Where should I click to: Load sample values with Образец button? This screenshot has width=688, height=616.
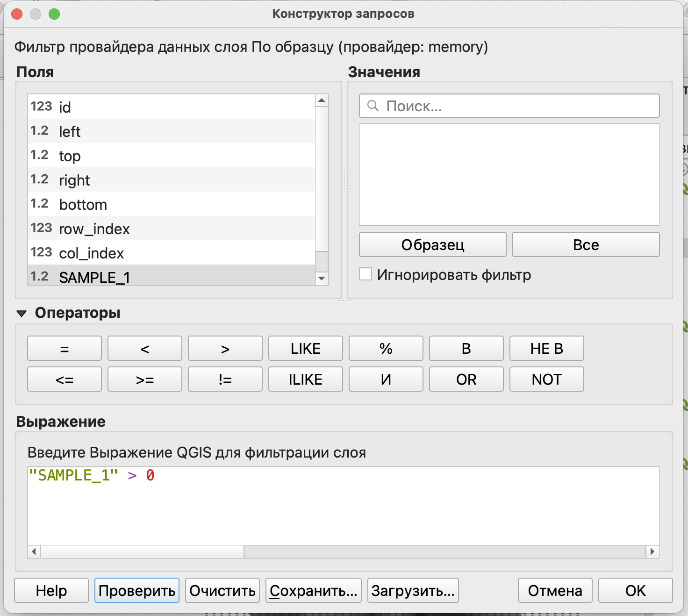point(432,245)
